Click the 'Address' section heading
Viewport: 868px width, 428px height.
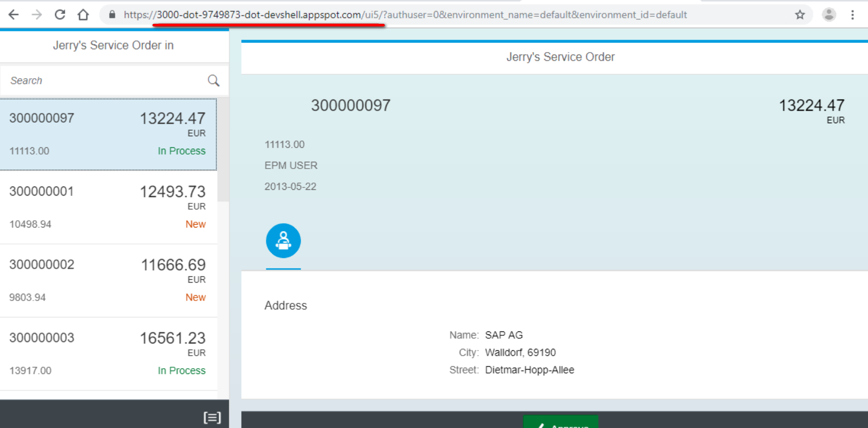click(x=286, y=305)
